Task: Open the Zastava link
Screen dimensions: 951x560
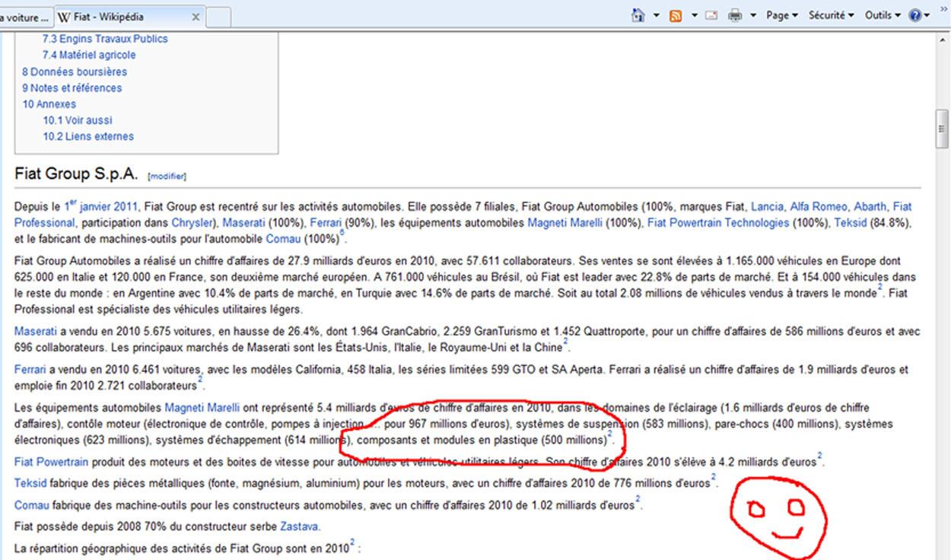Action: click(300, 526)
